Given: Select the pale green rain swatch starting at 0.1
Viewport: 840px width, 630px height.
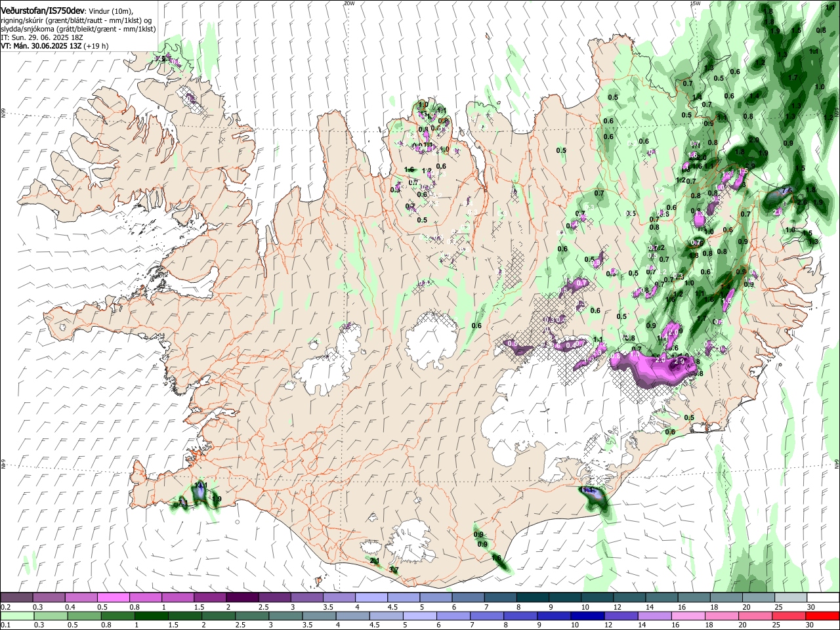Looking at the screenshot, I should [16, 616].
